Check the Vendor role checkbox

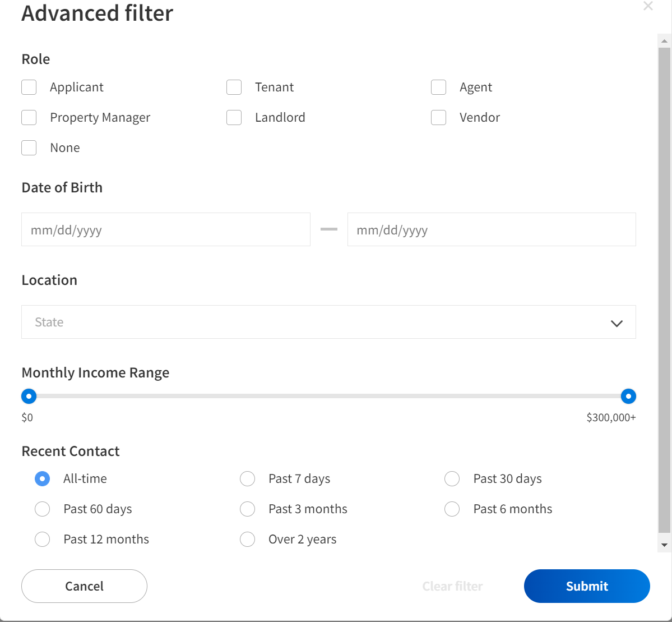438,117
